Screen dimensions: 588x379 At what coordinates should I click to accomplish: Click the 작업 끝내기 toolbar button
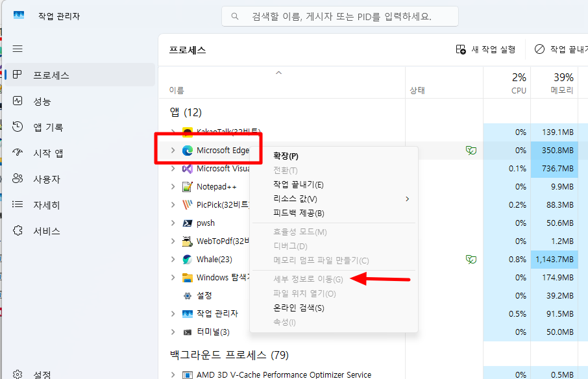pyautogui.click(x=561, y=49)
